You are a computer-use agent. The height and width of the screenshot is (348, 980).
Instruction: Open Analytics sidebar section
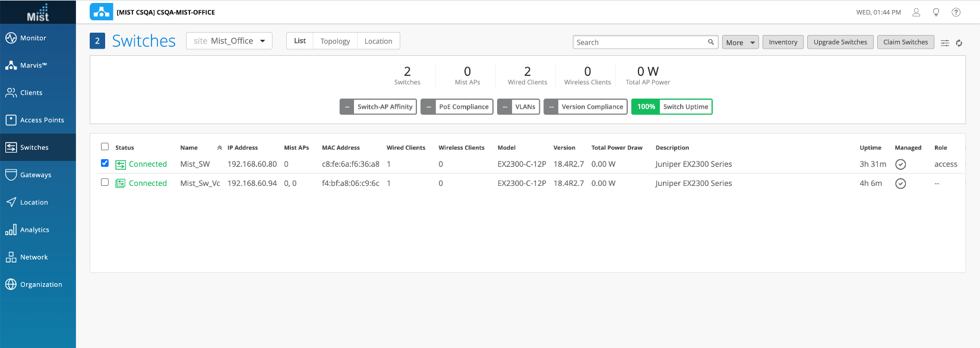pyautogui.click(x=38, y=229)
